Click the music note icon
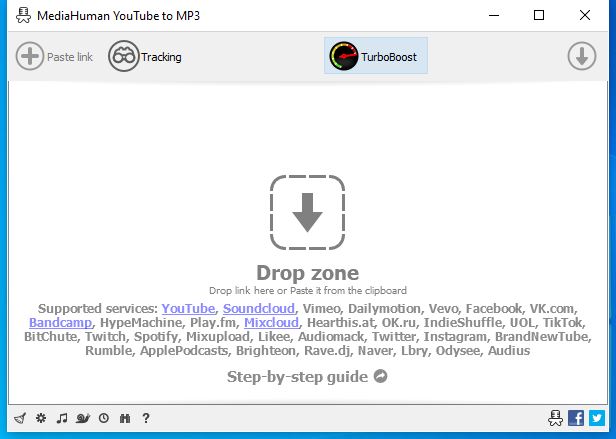The width and height of the screenshot is (616, 439). tap(62, 418)
